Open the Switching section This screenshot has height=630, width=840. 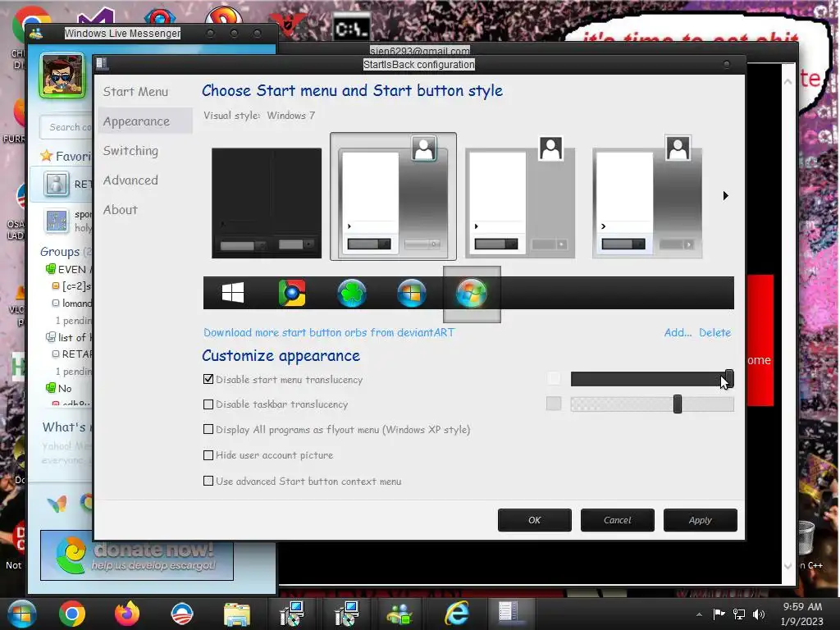pos(130,151)
